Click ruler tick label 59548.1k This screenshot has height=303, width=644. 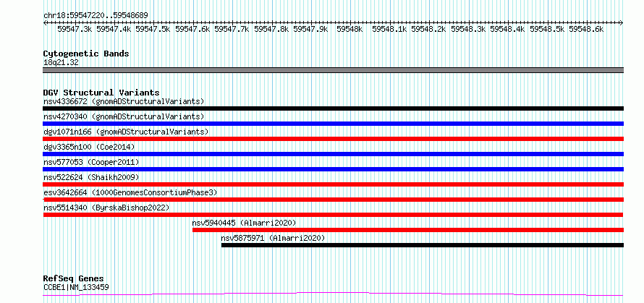tap(389, 29)
